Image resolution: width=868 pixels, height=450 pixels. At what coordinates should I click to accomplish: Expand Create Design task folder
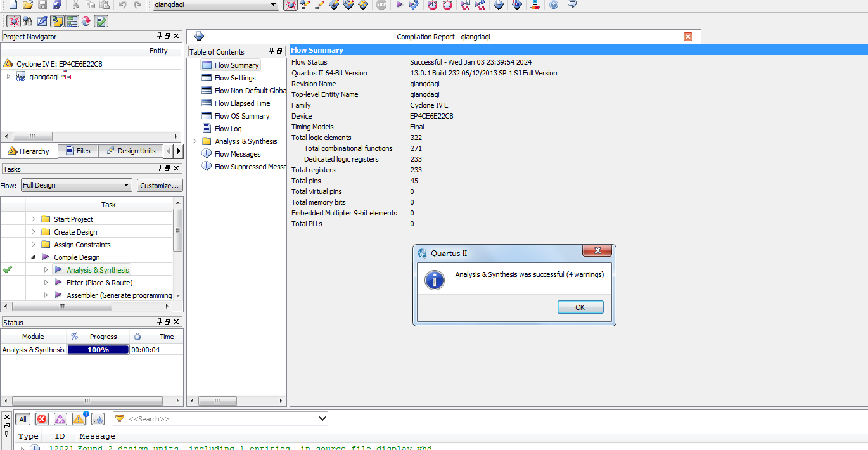(x=34, y=231)
